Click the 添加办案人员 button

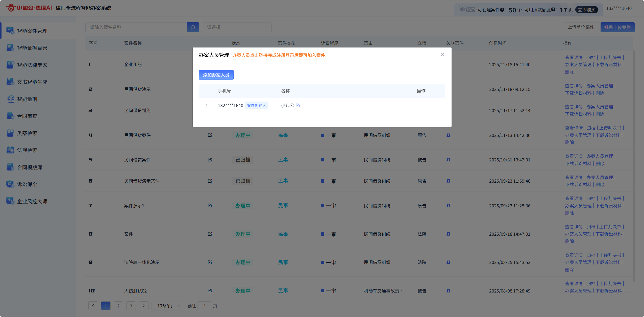216,75
